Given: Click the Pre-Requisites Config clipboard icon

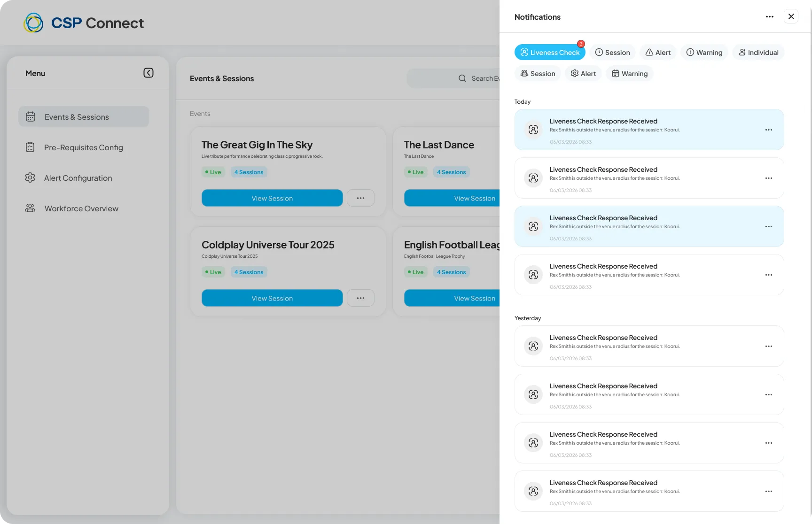Looking at the screenshot, I should (x=30, y=147).
